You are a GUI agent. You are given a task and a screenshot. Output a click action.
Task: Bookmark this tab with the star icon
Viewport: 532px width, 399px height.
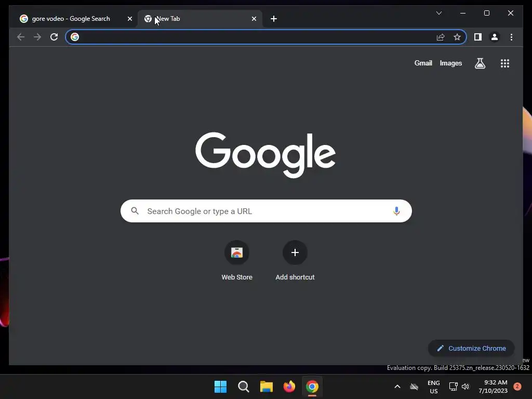(457, 37)
